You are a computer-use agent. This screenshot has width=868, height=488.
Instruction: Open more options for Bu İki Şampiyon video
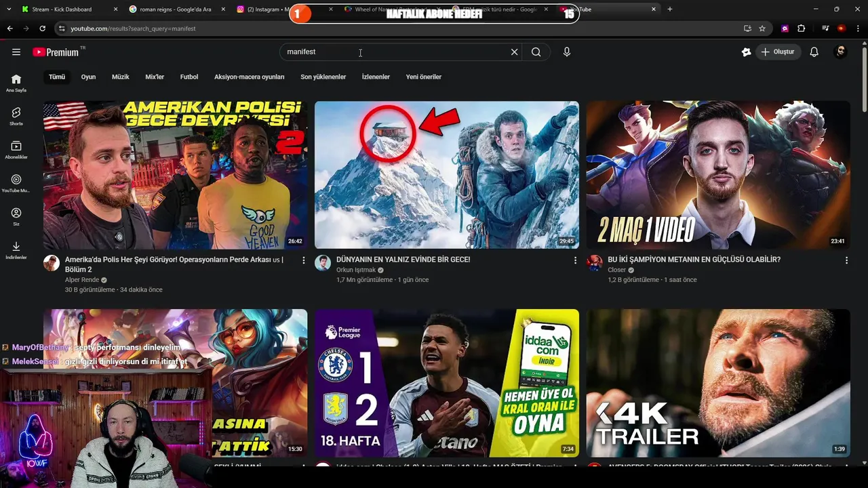(x=846, y=260)
